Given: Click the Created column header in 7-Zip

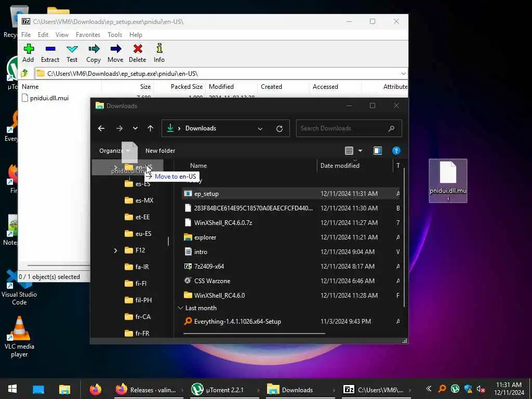Looking at the screenshot, I should (271, 87).
